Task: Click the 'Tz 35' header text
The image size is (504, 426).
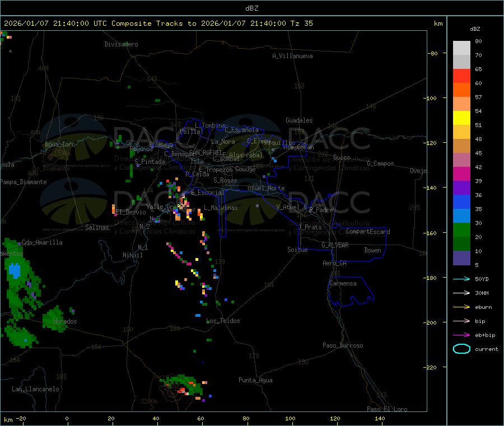Action: [x=301, y=24]
